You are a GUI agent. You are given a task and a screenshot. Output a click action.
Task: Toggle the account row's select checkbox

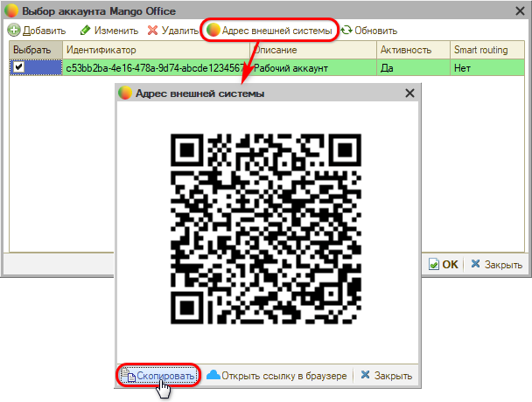tap(18, 67)
